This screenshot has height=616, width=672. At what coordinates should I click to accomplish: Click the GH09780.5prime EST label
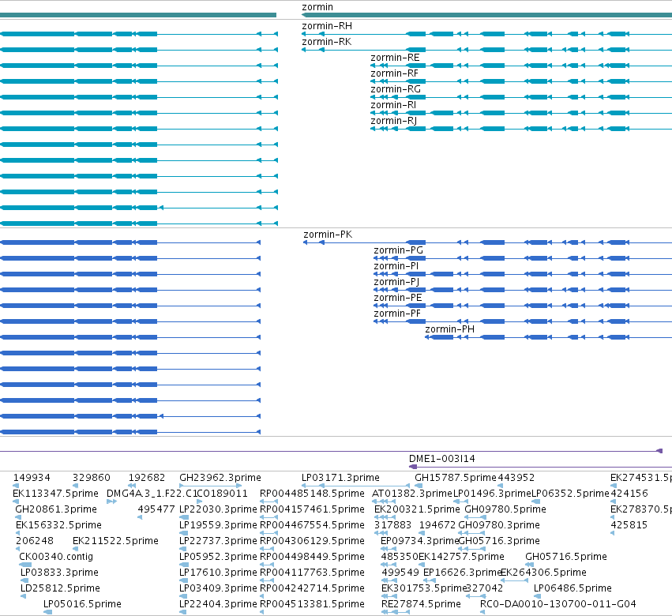click(505, 509)
